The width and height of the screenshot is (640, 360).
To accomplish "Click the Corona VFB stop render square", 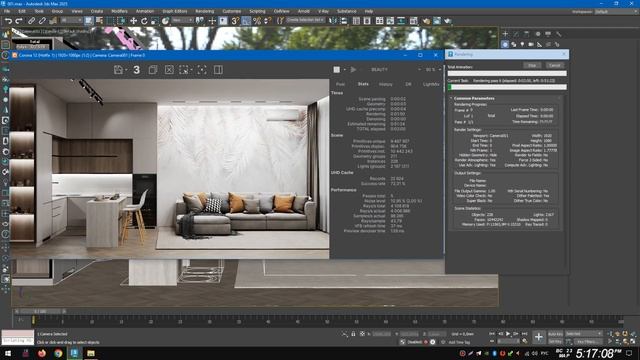I will 336,70.
